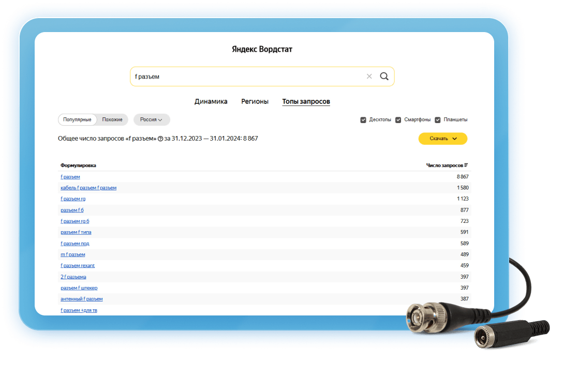Uncheck the Планшеты checkbox

[x=438, y=120]
